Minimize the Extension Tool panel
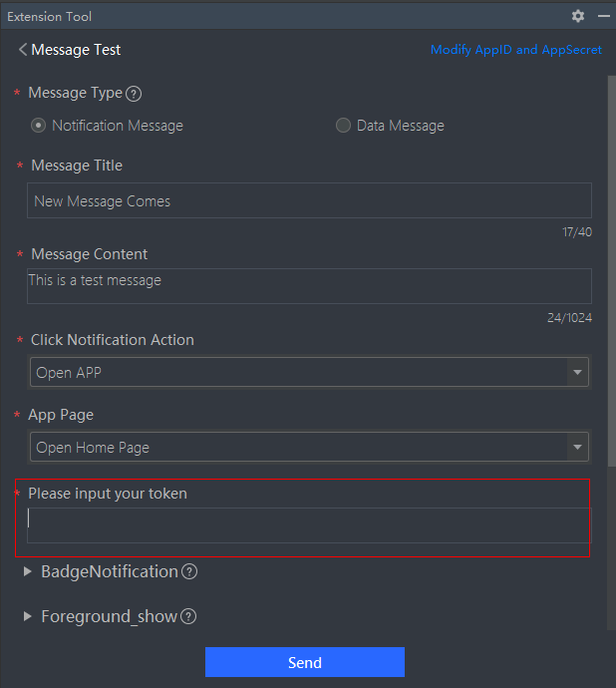The height and width of the screenshot is (688, 616). 604,16
